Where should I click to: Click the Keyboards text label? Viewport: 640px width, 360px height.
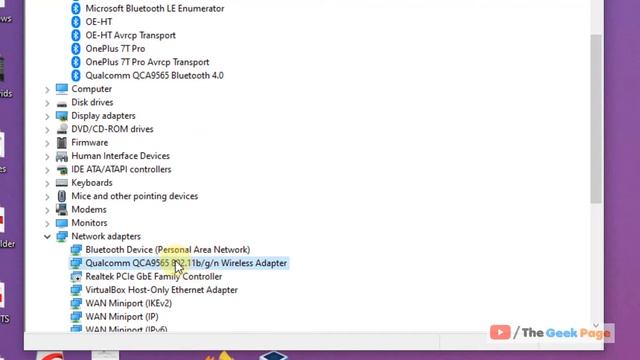pos(92,183)
